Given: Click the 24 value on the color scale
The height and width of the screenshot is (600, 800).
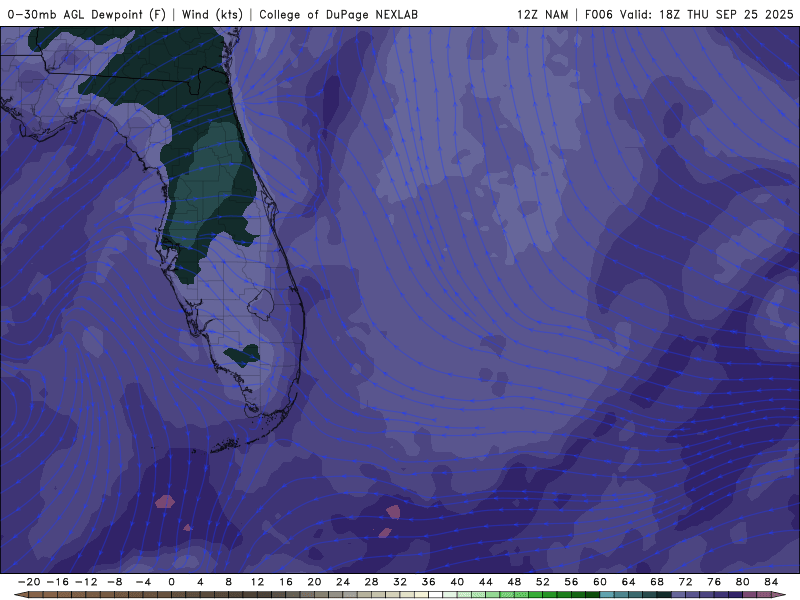Looking at the screenshot, I should 343,582.
